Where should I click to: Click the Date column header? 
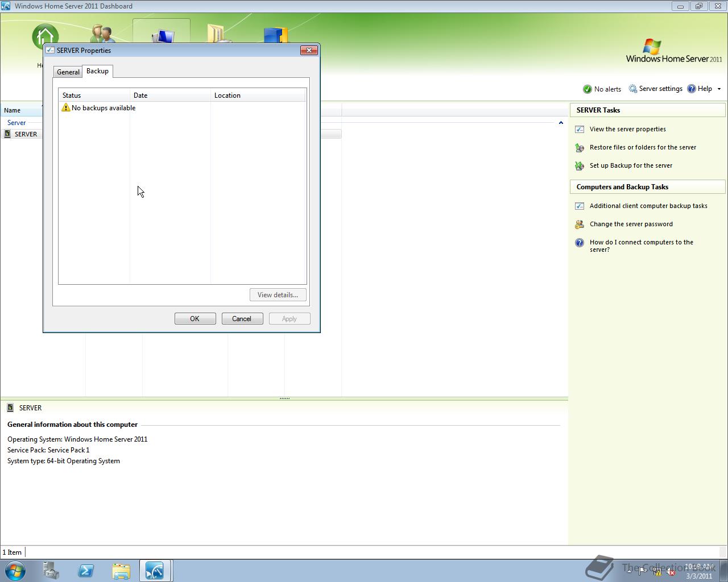(x=171, y=95)
